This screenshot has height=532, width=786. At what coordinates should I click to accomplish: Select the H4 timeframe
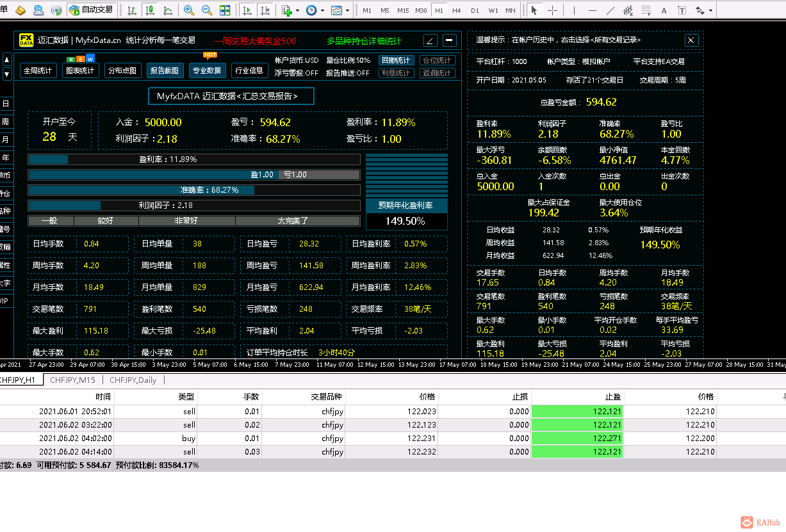pos(456,10)
